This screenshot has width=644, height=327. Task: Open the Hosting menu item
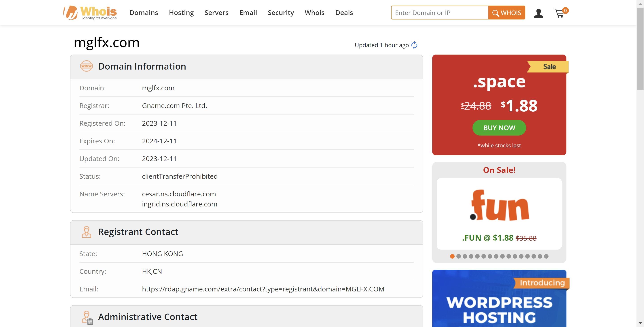(181, 13)
